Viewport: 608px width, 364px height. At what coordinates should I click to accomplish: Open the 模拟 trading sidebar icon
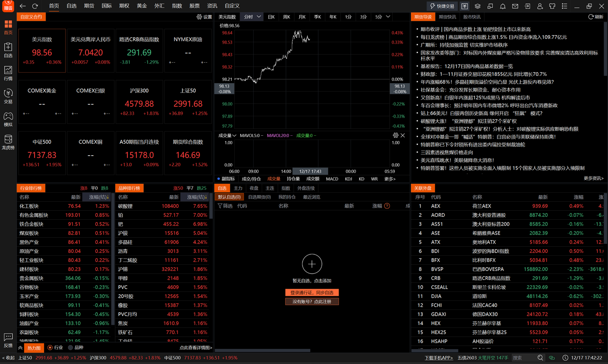click(x=8, y=119)
